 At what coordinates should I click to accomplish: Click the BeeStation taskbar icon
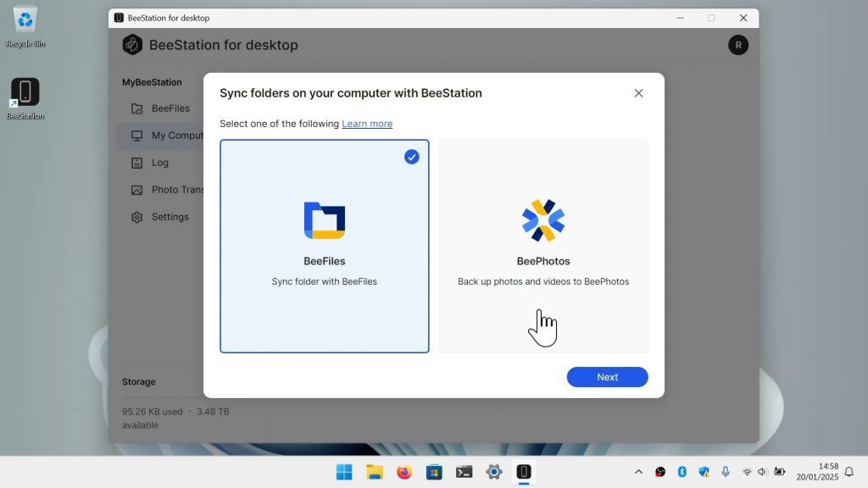[524, 472]
